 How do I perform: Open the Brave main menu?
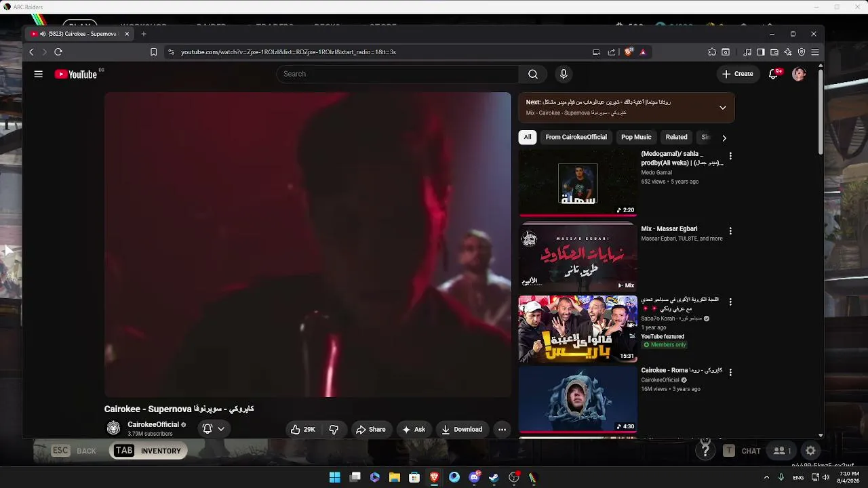(x=815, y=52)
